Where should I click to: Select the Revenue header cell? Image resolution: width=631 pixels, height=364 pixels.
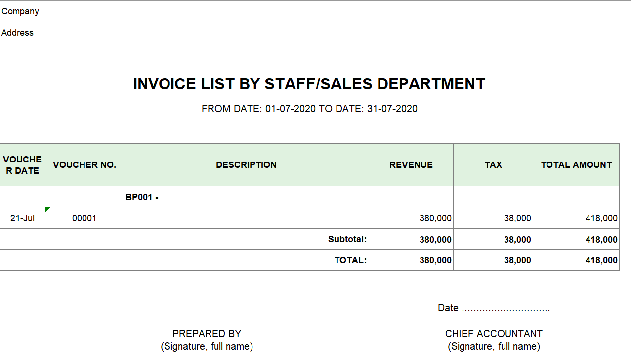coord(411,165)
